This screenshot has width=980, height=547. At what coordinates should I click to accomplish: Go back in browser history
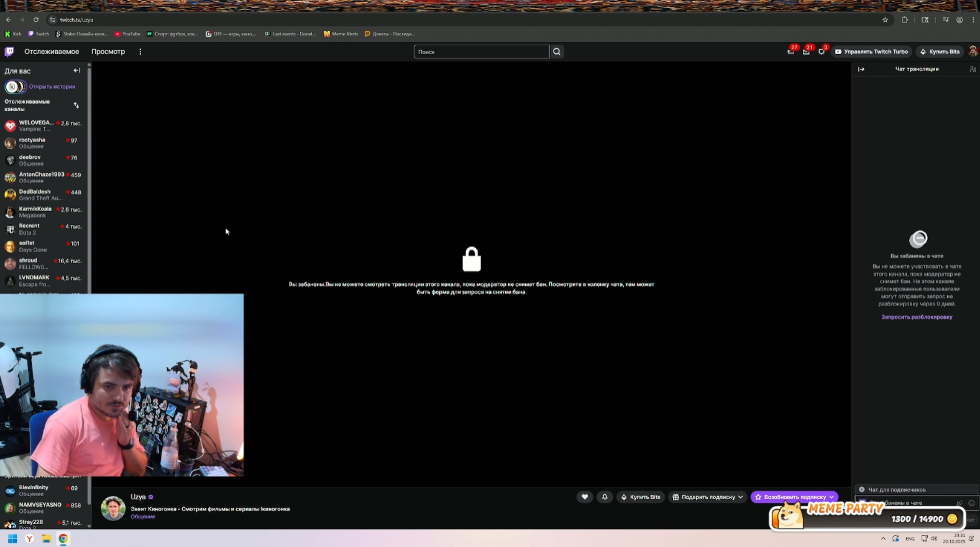click(9, 20)
